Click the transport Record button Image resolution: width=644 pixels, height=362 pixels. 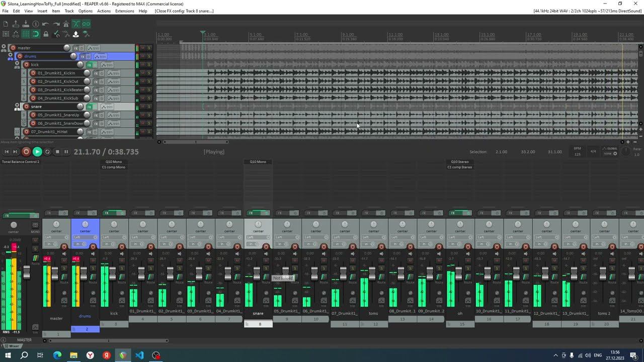(26, 152)
